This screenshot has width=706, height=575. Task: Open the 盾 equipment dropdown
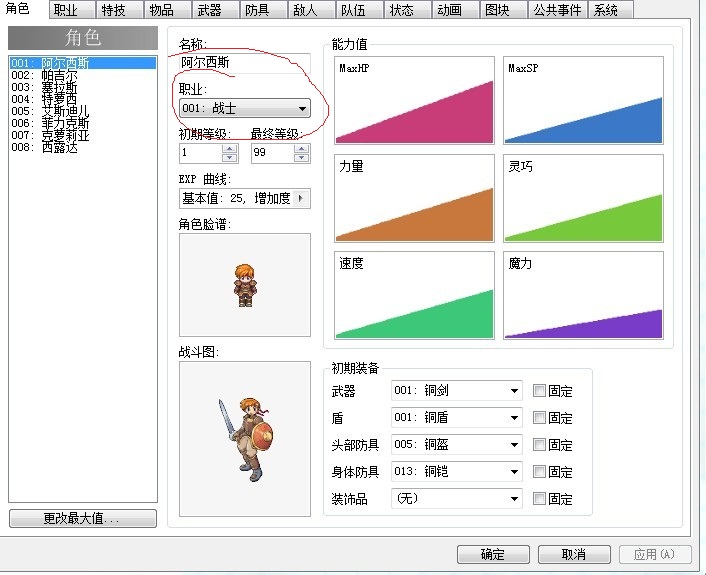coord(457,418)
